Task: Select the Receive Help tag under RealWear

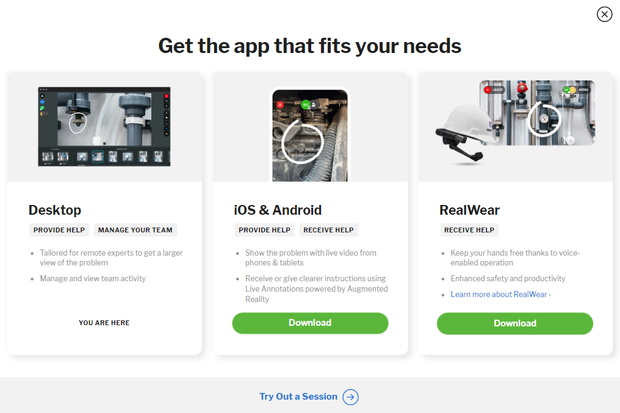Action: 469,230
